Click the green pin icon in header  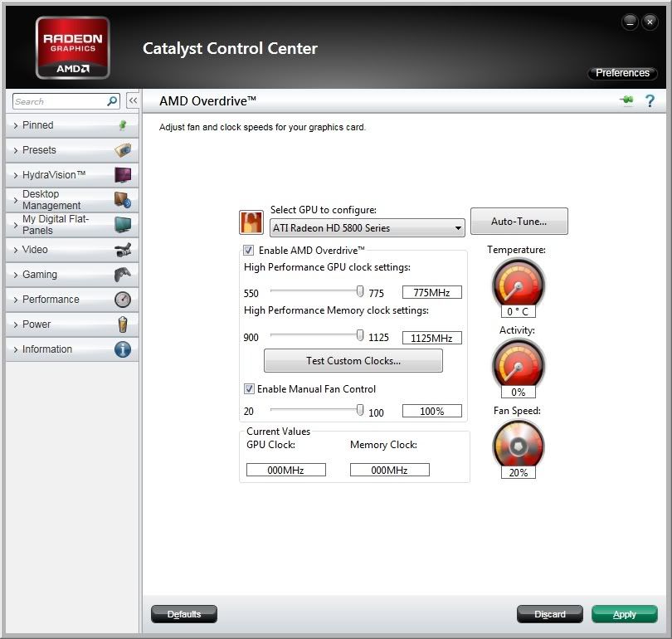click(x=626, y=100)
